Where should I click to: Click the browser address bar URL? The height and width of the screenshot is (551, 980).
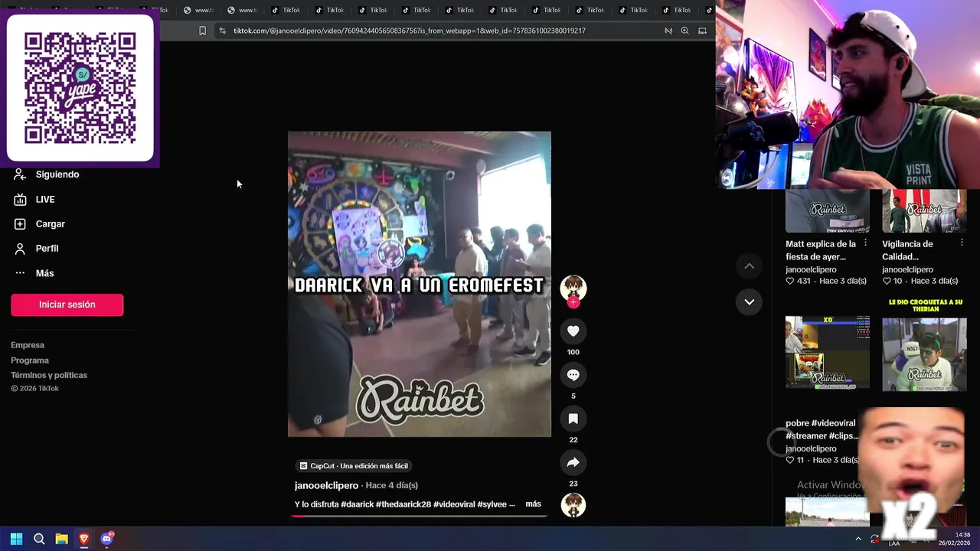tap(410, 31)
